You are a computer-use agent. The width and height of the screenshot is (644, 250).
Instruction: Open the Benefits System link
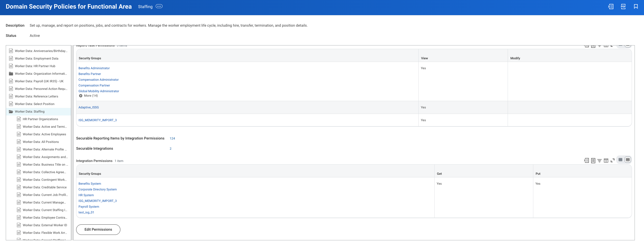(90, 184)
